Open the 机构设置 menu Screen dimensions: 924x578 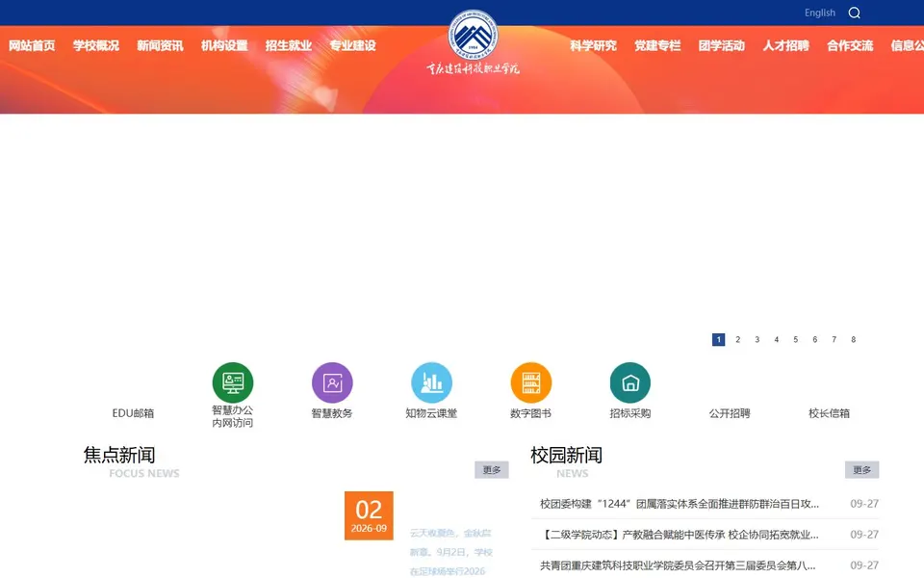(x=224, y=45)
